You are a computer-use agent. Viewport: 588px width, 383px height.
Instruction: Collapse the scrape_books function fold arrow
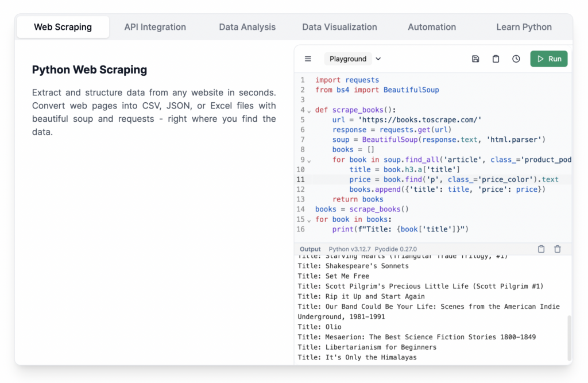coord(309,110)
